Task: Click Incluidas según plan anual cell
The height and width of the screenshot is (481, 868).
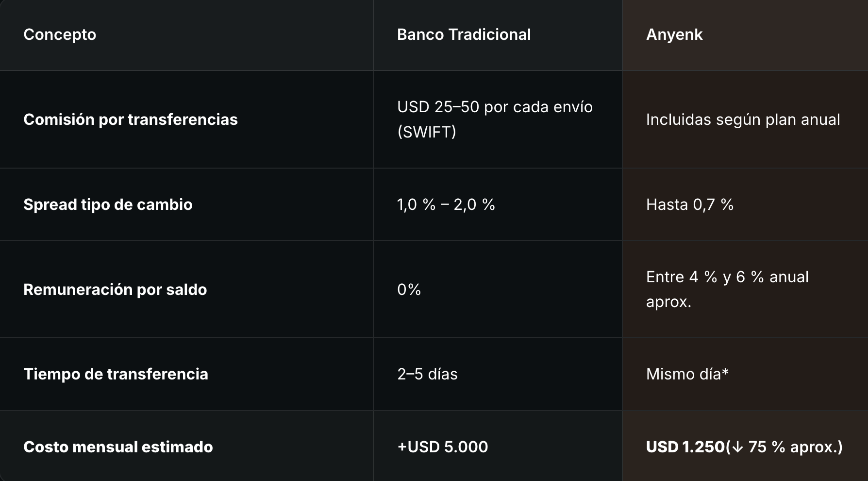Action: [742, 120]
